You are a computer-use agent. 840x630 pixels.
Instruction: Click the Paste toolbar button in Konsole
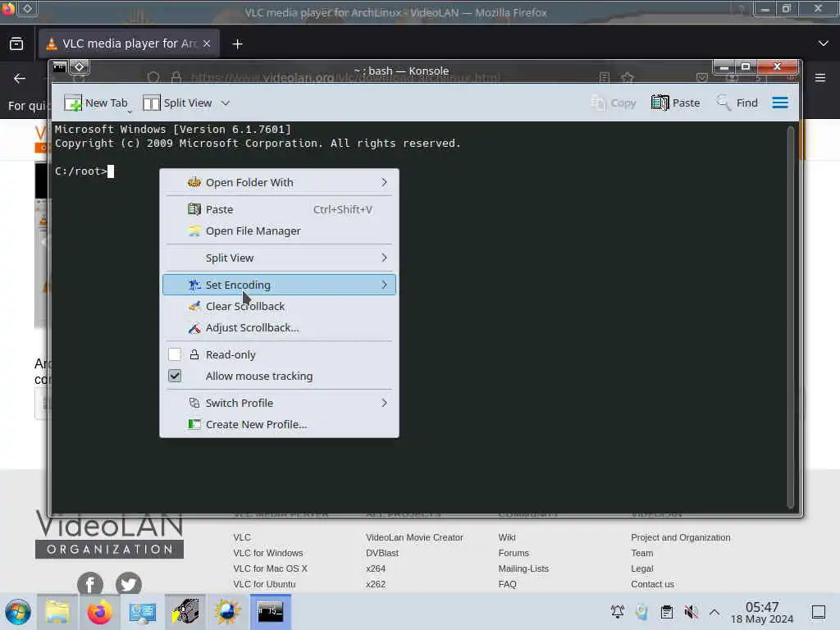tap(676, 103)
